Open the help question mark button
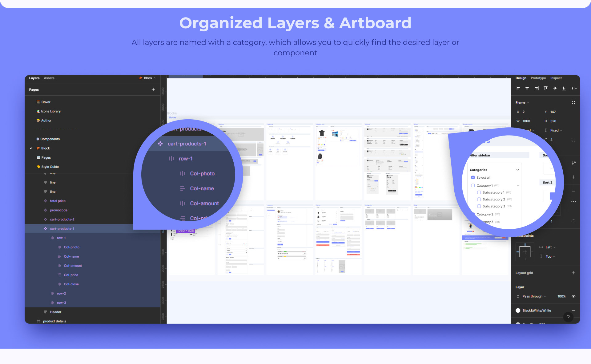Screen dimensions: 591x364 (568, 317)
